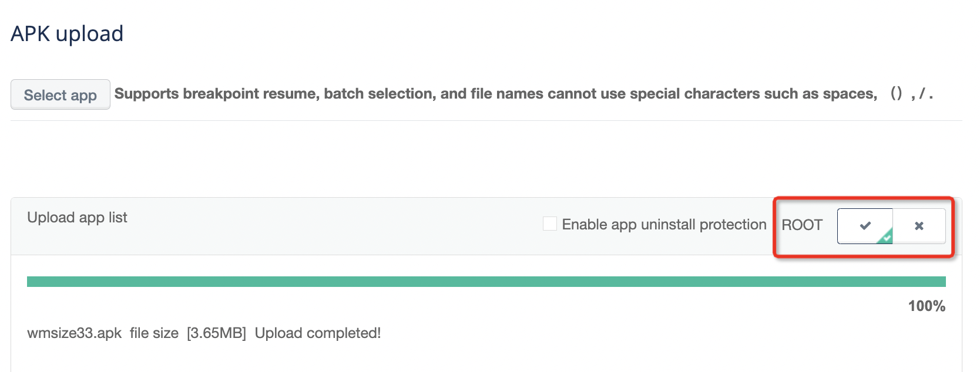Click the green upload progress bar
Viewport: 980px width, 372px height.
pos(486,282)
